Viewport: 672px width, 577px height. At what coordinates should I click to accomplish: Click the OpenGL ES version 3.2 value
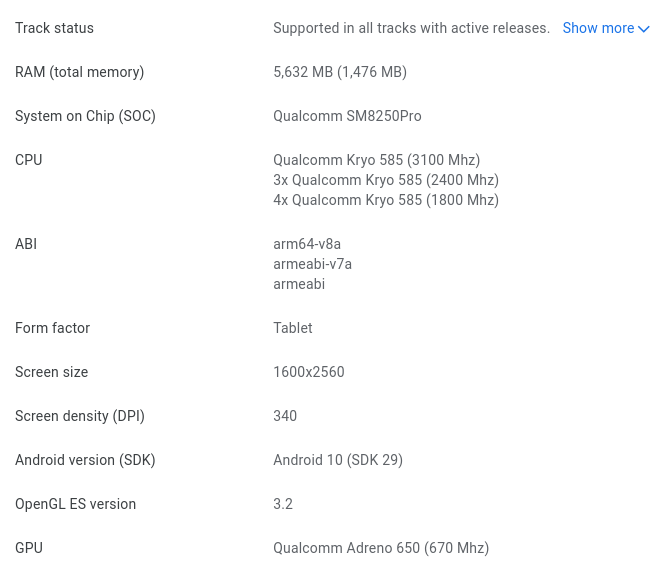pos(283,504)
